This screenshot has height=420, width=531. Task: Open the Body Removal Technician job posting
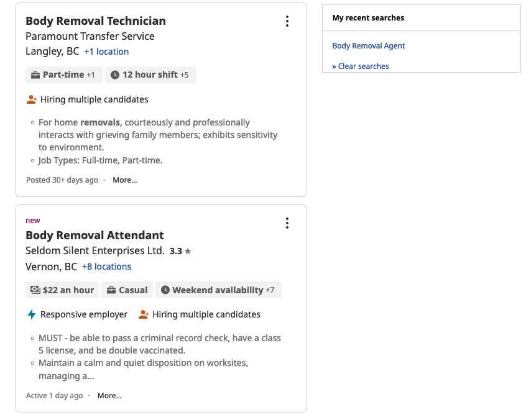[x=95, y=21]
